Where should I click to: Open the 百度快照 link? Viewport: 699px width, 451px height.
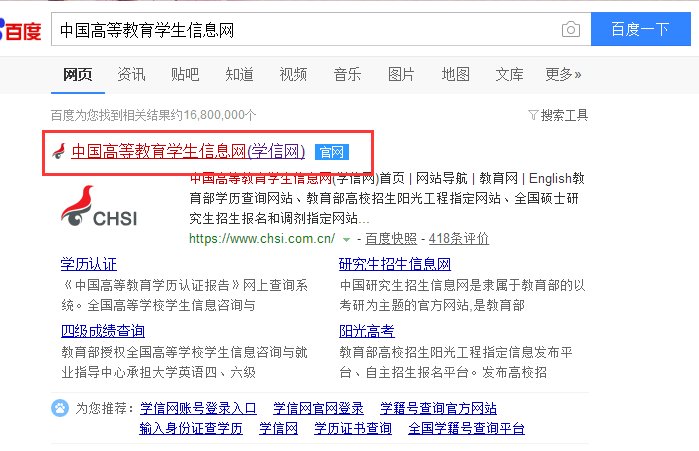click(391, 238)
